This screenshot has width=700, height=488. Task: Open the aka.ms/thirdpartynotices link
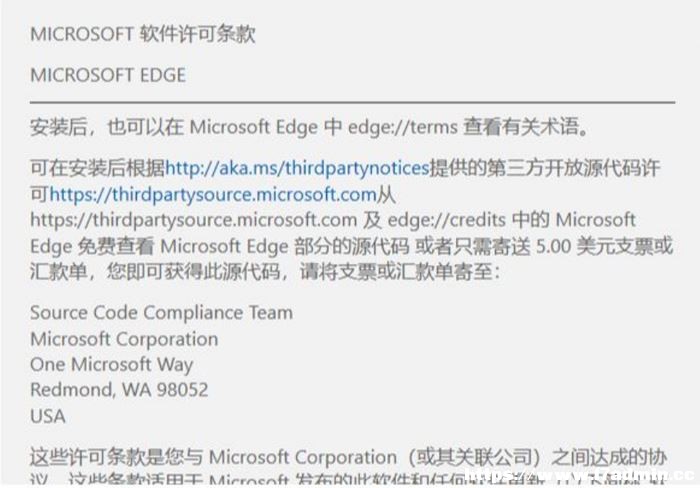pos(297,168)
